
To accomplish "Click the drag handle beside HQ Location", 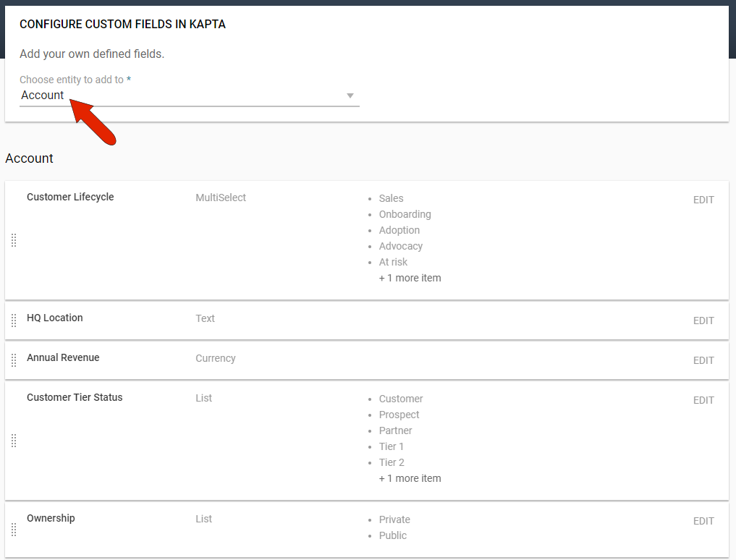I will (x=13, y=320).
